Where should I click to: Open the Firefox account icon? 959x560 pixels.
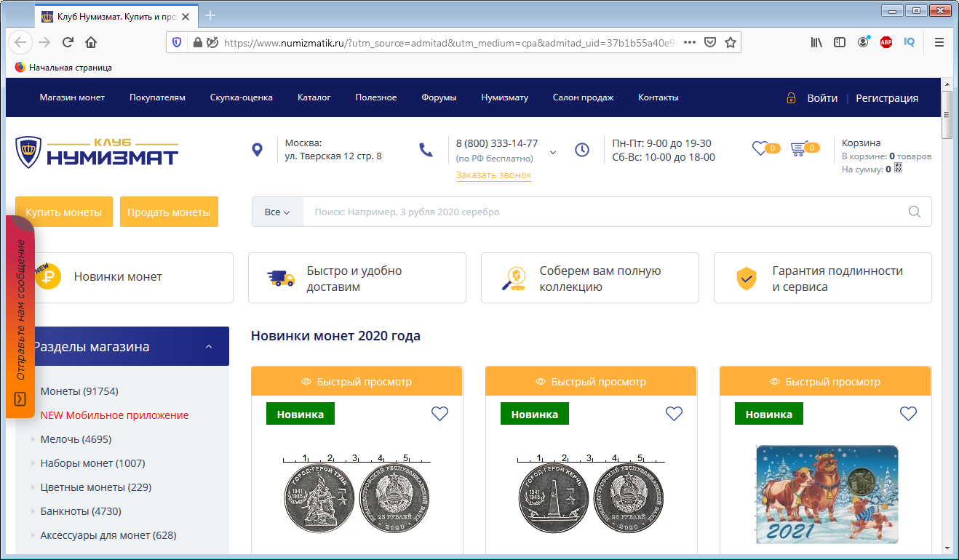coord(863,42)
